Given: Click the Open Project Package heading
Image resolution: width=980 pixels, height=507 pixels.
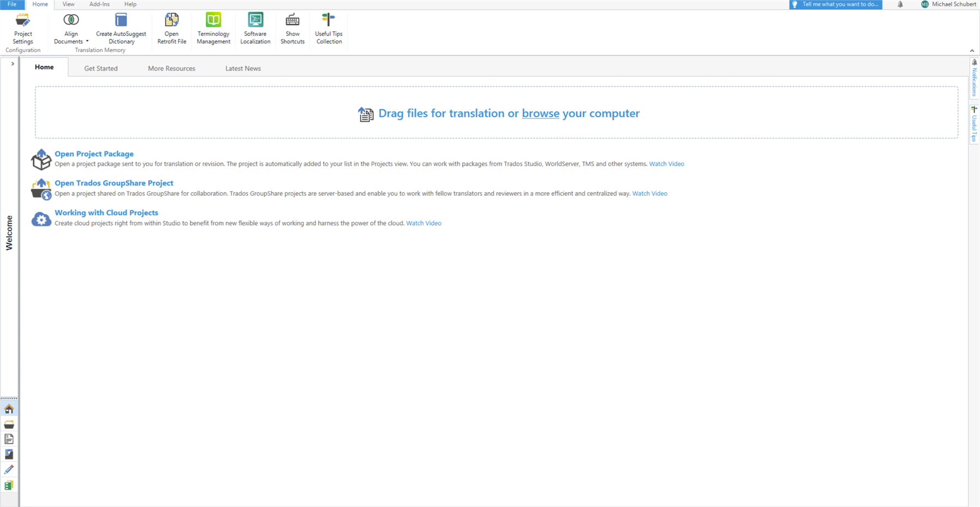Looking at the screenshot, I should pos(94,154).
